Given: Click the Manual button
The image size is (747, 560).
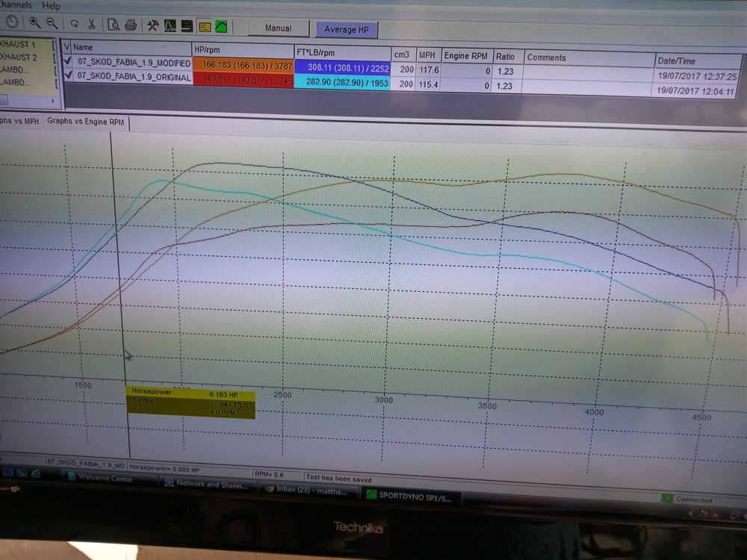Looking at the screenshot, I should tap(278, 28).
